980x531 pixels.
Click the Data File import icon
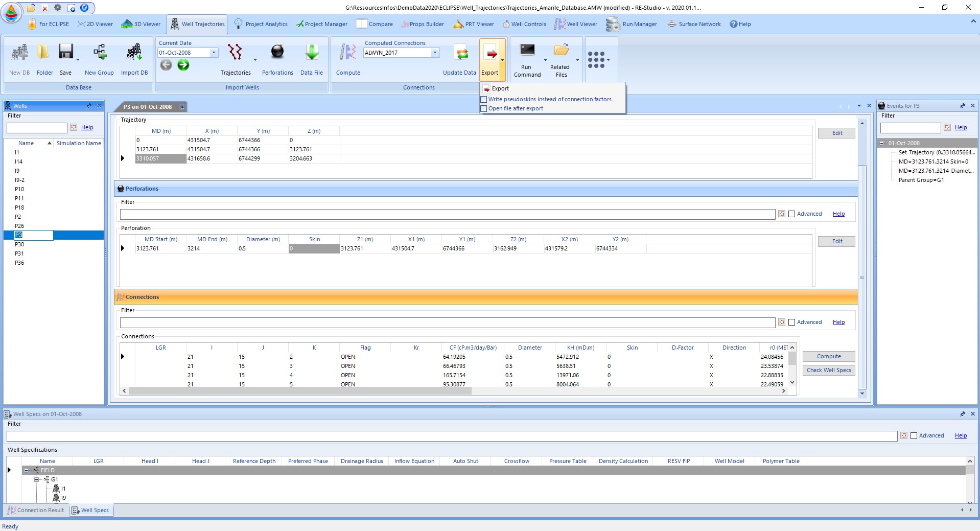point(312,52)
